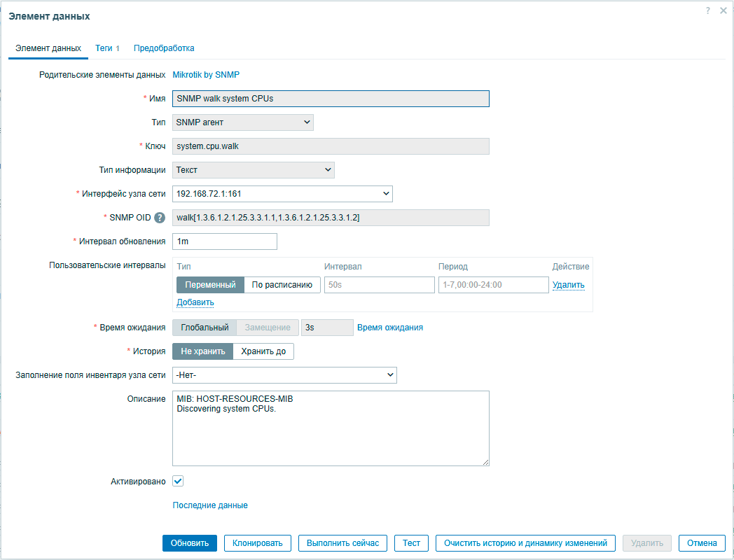The image size is (734, 560).
Task: Click the SNMP OID help question-mark icon
Action: [160, 218]
